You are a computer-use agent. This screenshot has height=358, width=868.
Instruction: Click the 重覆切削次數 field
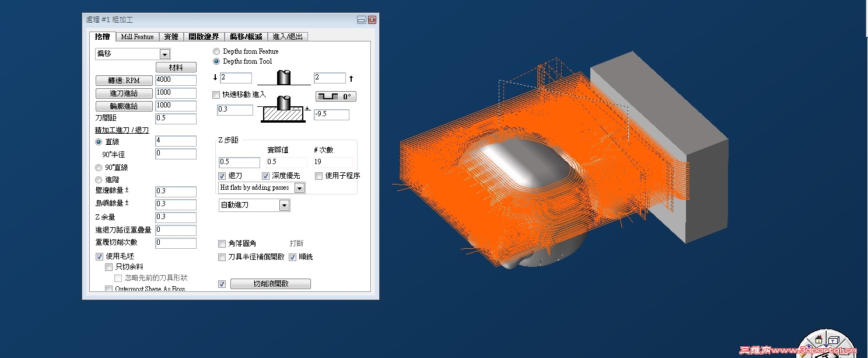click(x=176, y=244)
